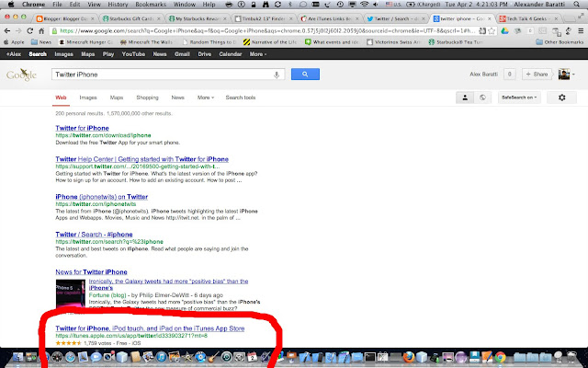Viewport: 588px width, 368px height.
Task: Launch Firefox from the Dock
Action: click(409, 356)
